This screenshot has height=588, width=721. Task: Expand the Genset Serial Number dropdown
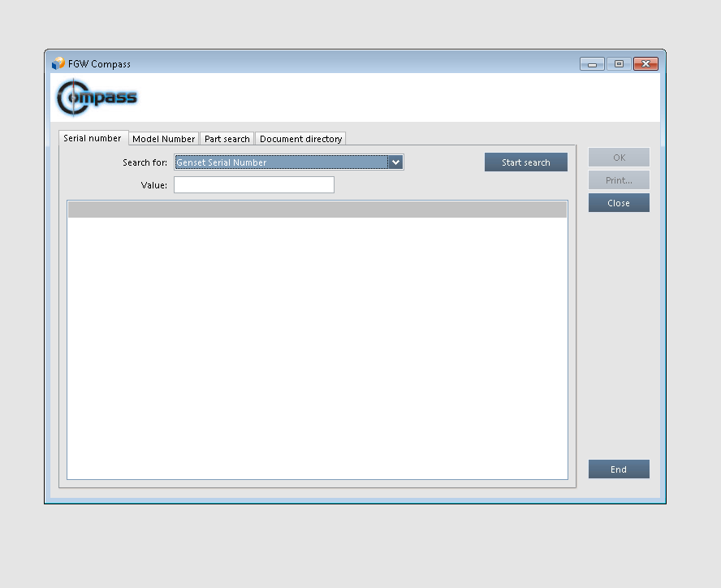tap(395, 162)
